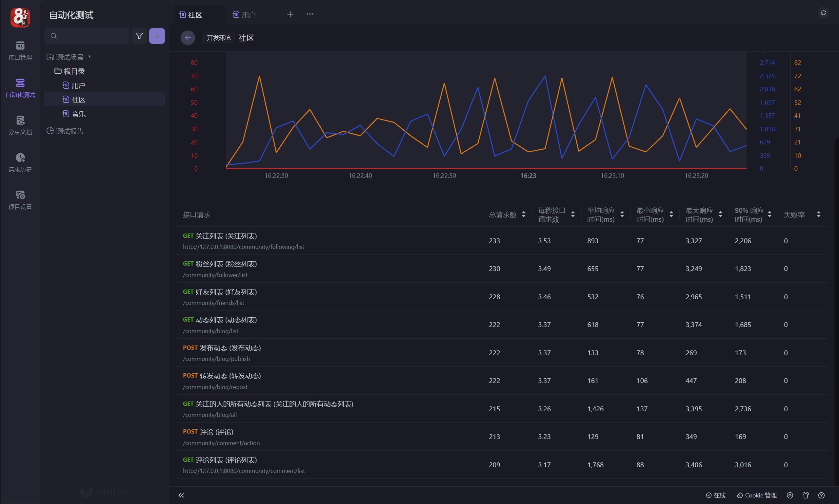
Task: Click the purple plus add button
Action: coord(157,36)
